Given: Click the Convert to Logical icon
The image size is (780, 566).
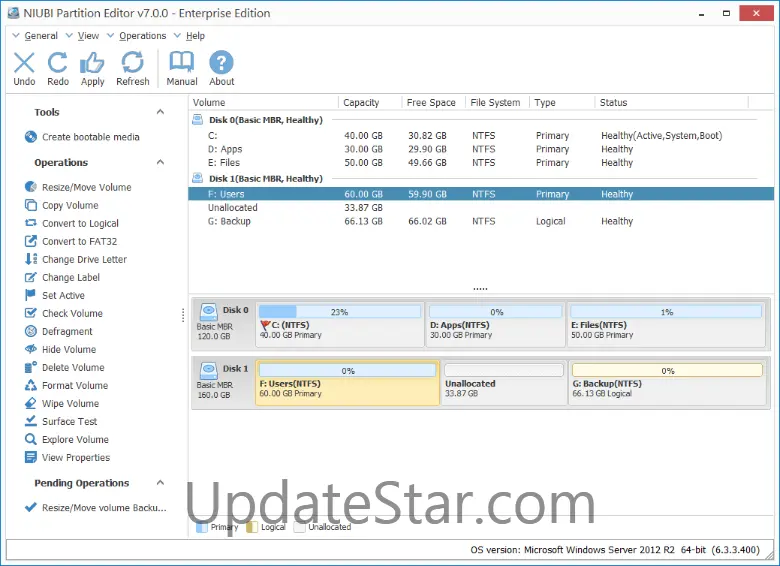Looking at the screenshot, I should 31,223.
